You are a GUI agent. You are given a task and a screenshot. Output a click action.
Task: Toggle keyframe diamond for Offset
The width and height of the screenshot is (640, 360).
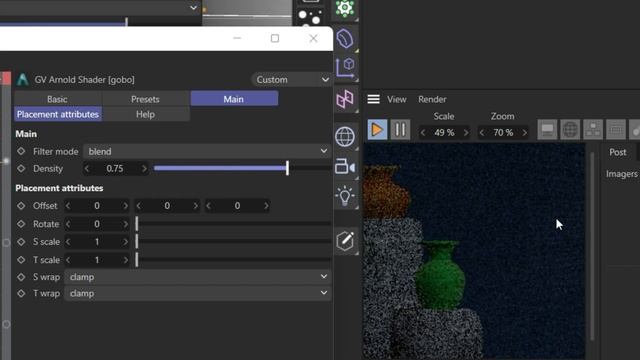[x=21, y=206]
